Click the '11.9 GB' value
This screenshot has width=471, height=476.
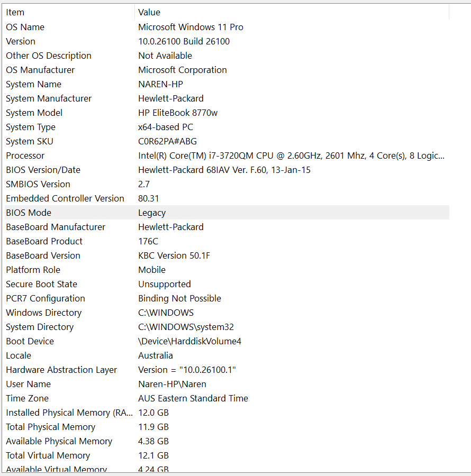tap(153, 426)
